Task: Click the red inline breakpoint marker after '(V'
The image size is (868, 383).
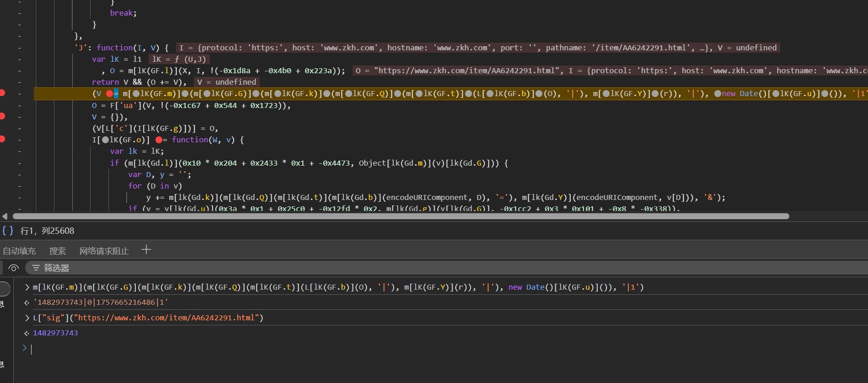Action: click(109, 94)
